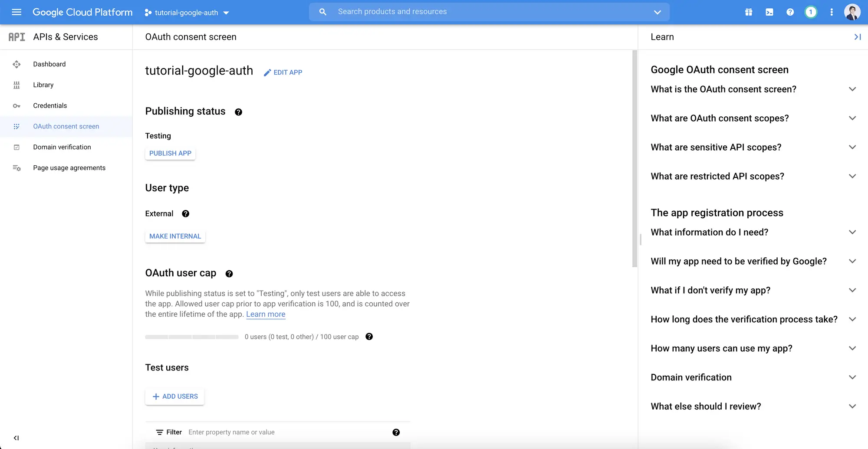Screen dimensions: 868x449
Task: Select Library in the sidebar menu
Action: point(43,85)
